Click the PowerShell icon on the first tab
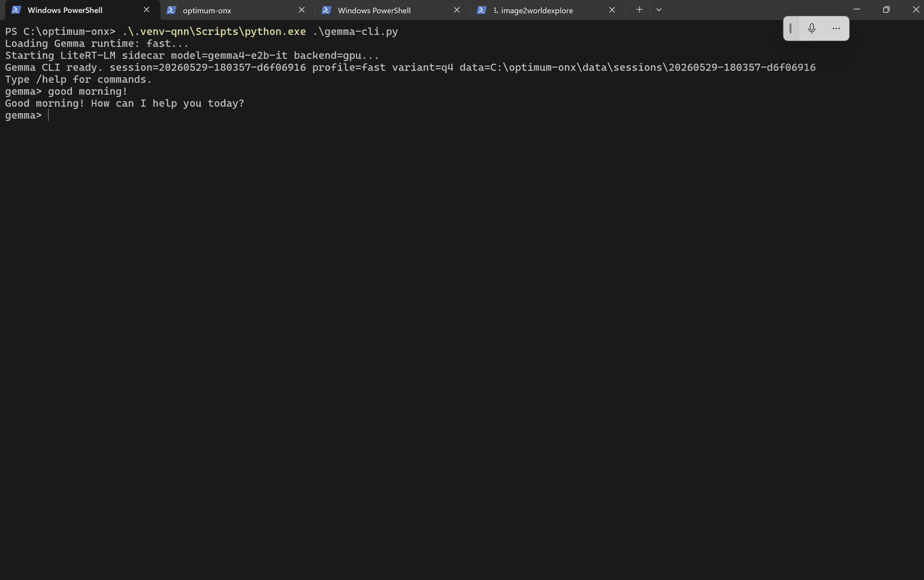Image resolution: width=924 pixels, height=580 pixels. click(16, 10)
